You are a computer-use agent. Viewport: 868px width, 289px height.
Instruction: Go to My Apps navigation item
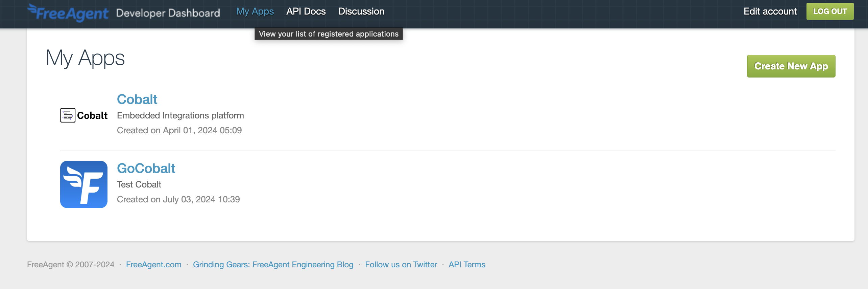pos(255,12)
